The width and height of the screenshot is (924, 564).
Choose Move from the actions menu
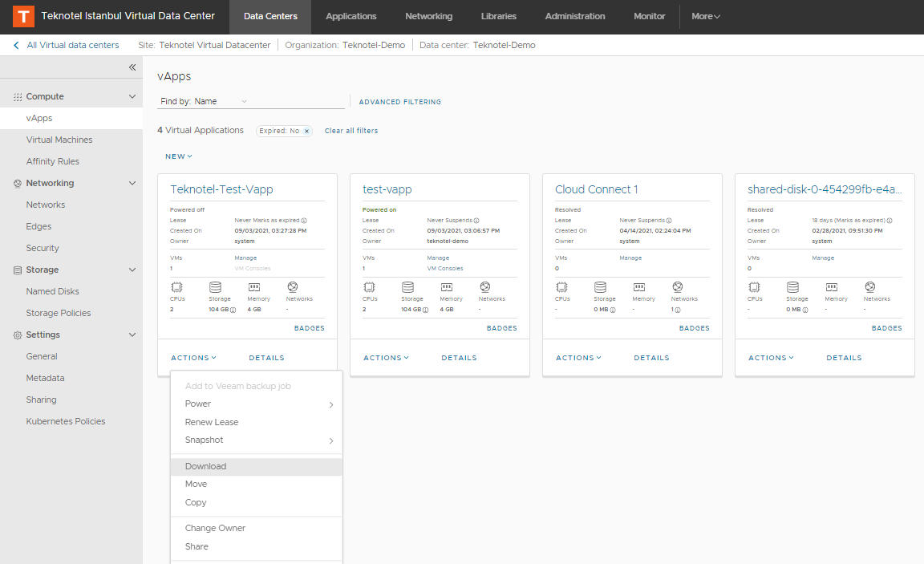point(257,485)
